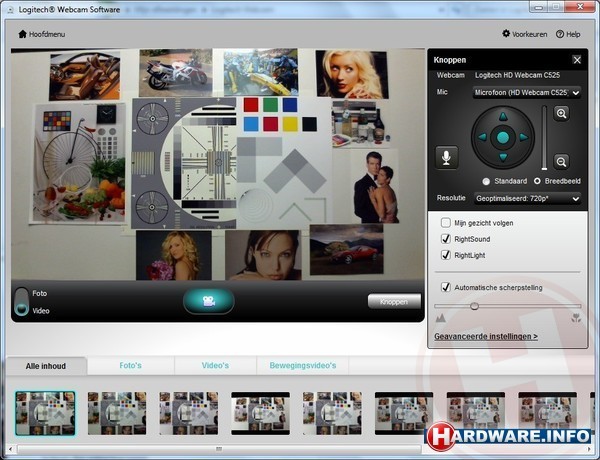The width and height of the screenshot is (600, 460).
Task: Start video recording with camera button
Action: pyautogui.click(x=209, y=301)
